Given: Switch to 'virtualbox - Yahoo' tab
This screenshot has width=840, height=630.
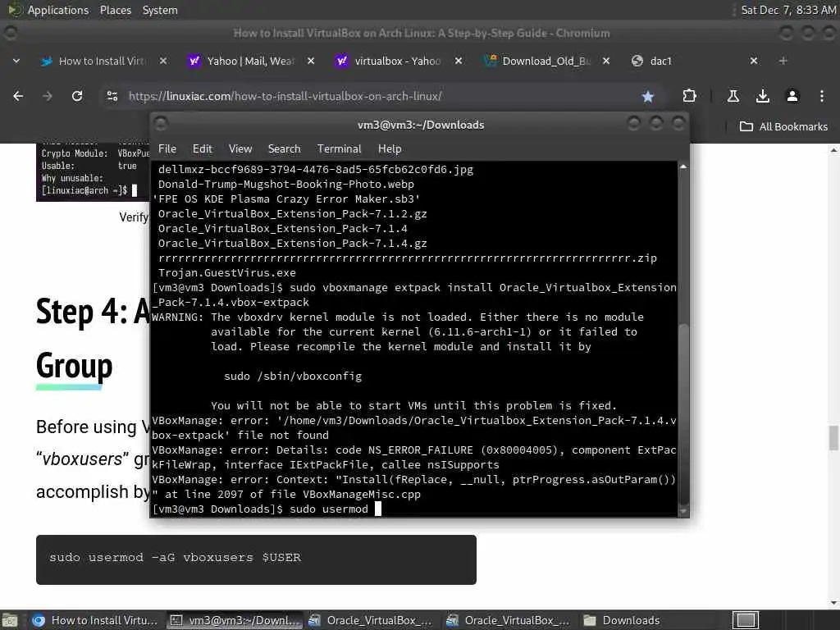Looking at the screenshot, I should [398, 61].
